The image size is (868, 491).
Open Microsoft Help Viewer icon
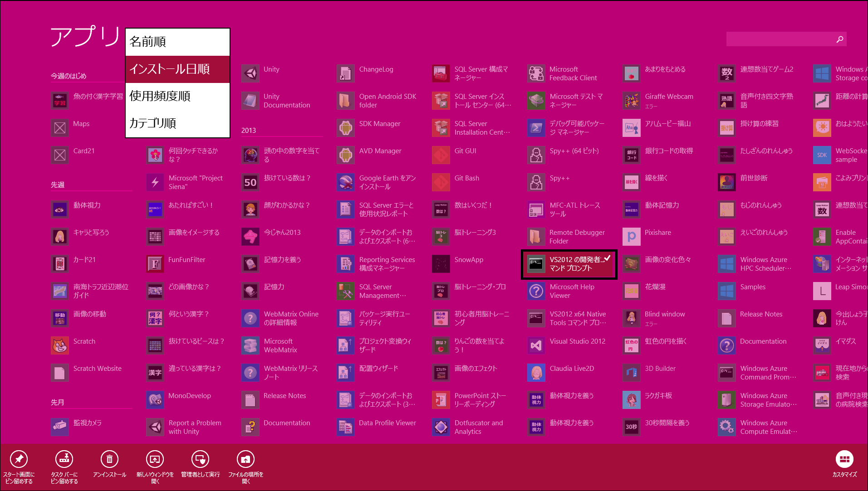tap(536, 291)
